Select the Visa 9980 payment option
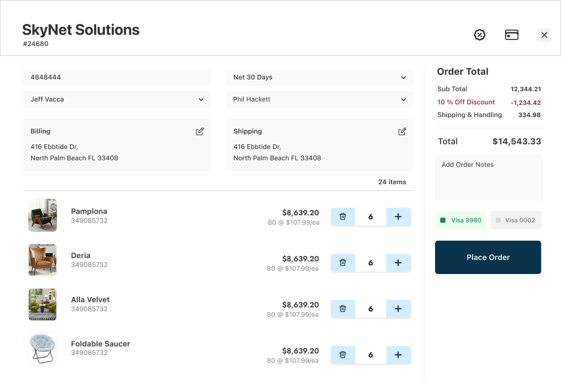561x392 pixels. 460,220
